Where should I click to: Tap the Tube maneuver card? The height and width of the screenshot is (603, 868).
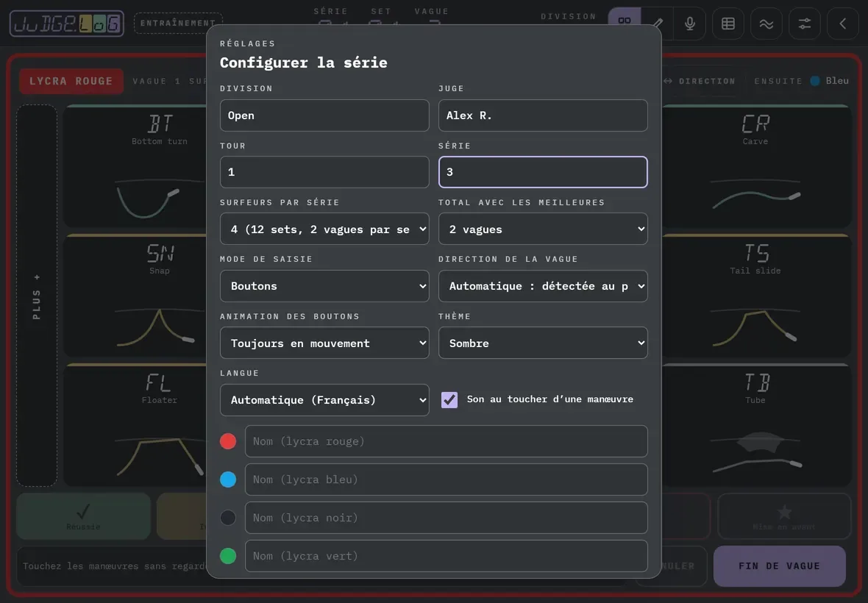[756, 425]
